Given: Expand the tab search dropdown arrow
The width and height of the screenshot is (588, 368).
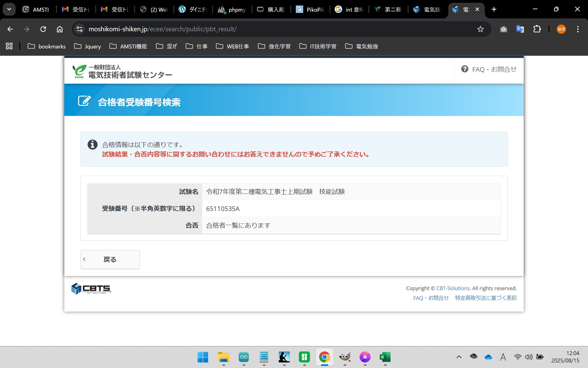Looking at the screenshot, I should coord(9,9).
